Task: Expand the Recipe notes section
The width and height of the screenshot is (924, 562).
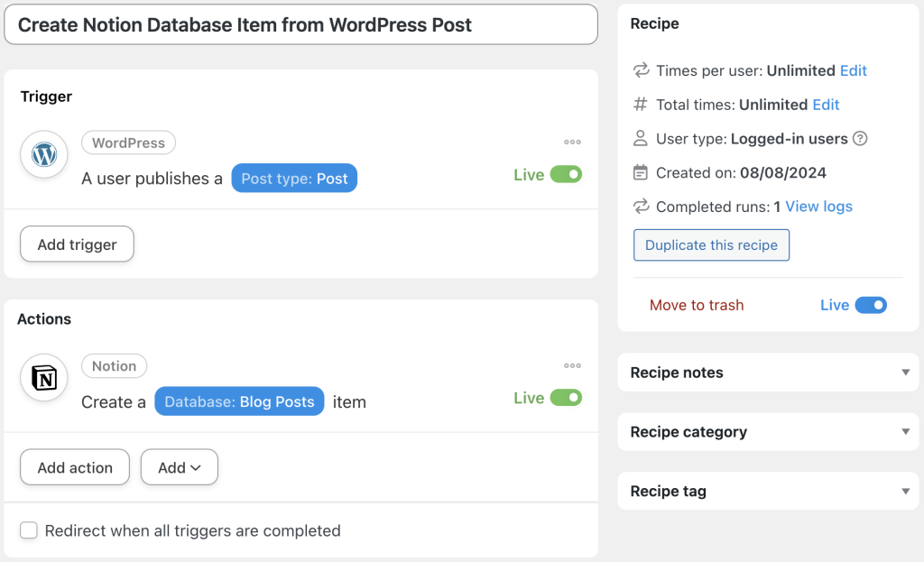Action: point(905,372)
